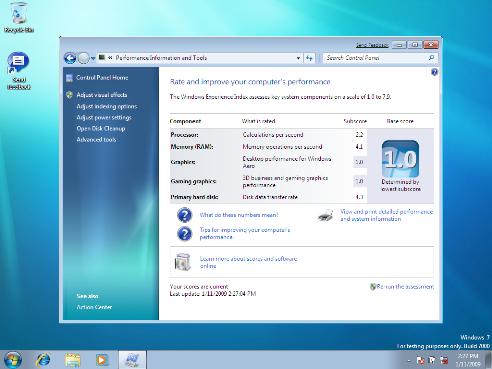Expand the address bar history dropdown
Viewport: 492px width, 369px height.
298,58
